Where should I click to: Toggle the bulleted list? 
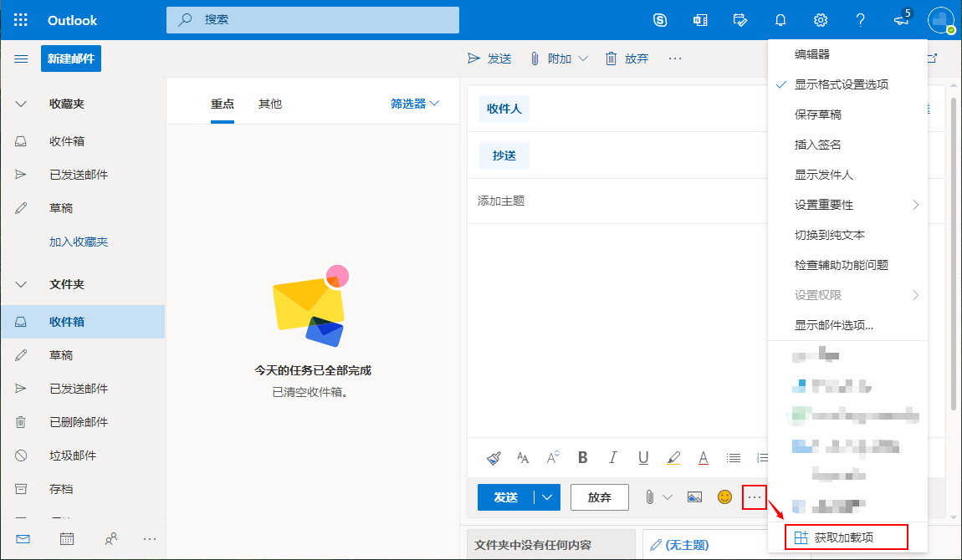(733, 458)
